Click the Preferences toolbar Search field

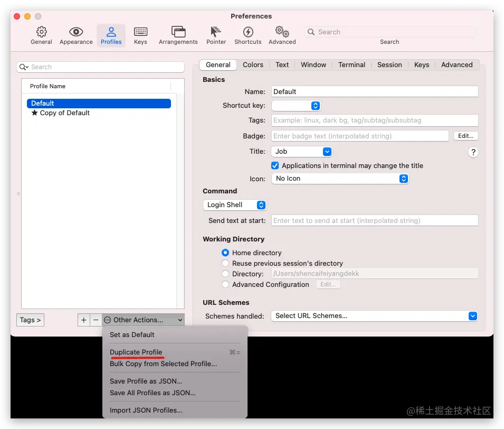pos(389,32)
